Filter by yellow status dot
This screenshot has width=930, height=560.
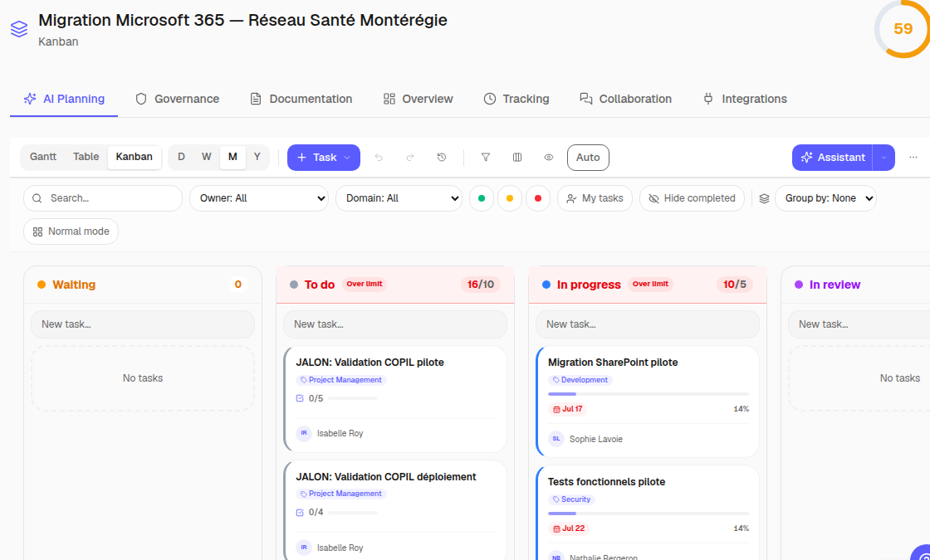pos(510,198)
